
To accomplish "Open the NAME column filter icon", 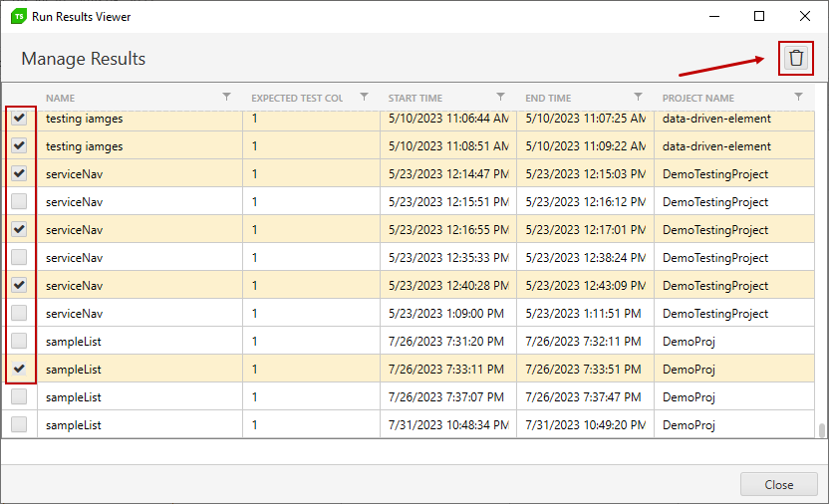I will (x=226, y=97).
